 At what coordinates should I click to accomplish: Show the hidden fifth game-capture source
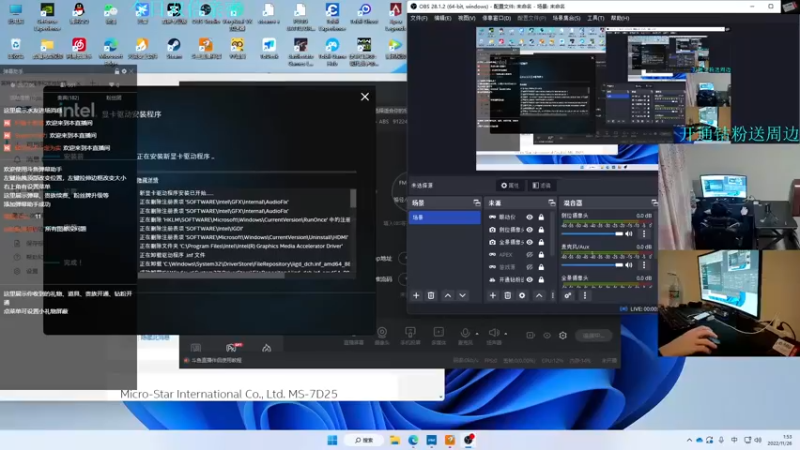(530, 267)
